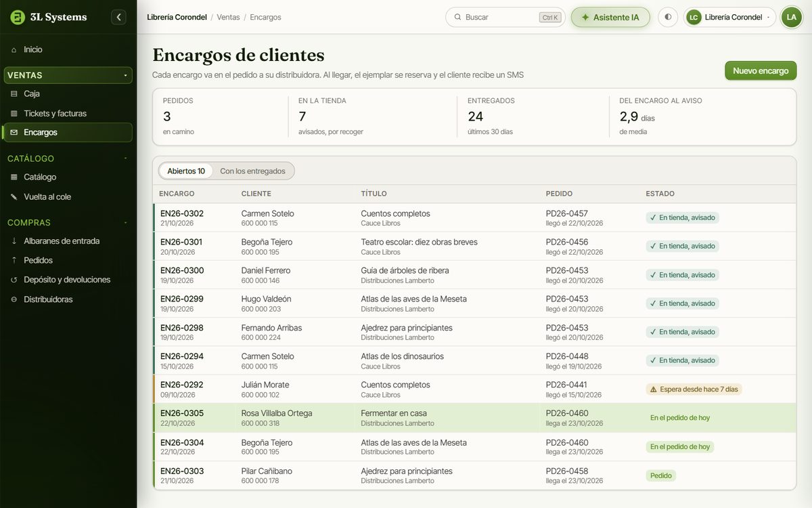This screenshot has height=508, width=812.
Task: Click the CLIENTE column header
Action: [256, 194]
